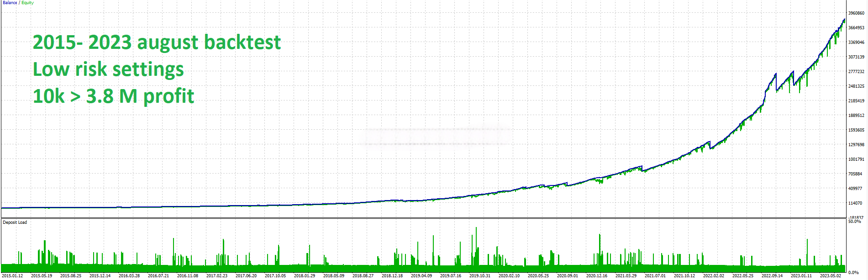This screenshot has width=868, height=280.
Task: Select the 1001791 balance axis value
Action: click(856, 159)
